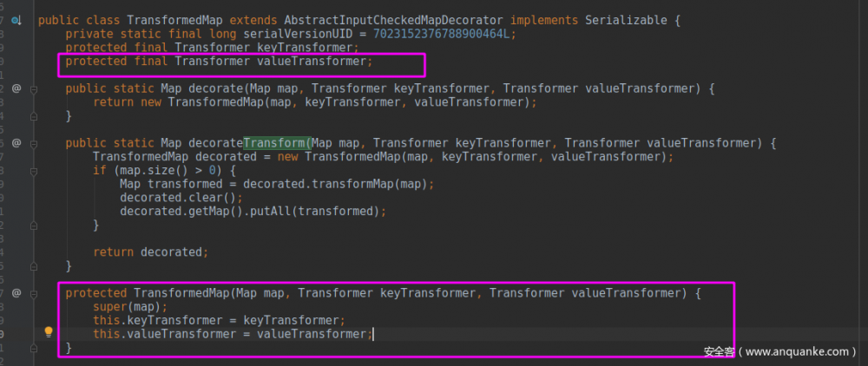Screen dimensions: 868x366
Task: Click the decorated.clear() call
Action: pyautogui.click(x=181, y=198)
